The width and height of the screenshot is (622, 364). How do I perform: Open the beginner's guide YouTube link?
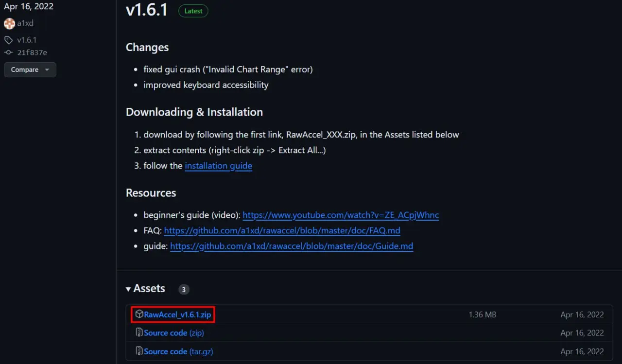click(341, 215)
